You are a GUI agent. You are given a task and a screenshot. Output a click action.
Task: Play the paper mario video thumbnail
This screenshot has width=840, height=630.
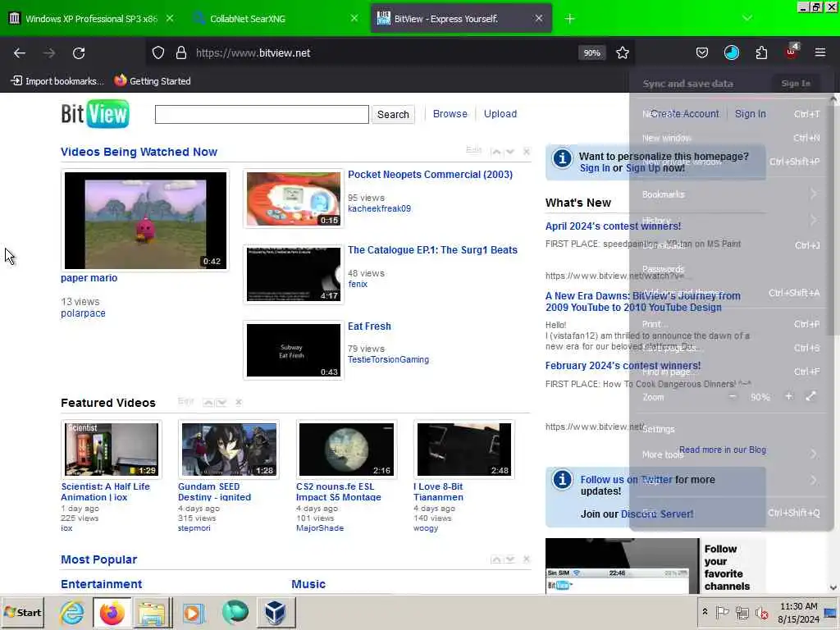tap(145, 220)
